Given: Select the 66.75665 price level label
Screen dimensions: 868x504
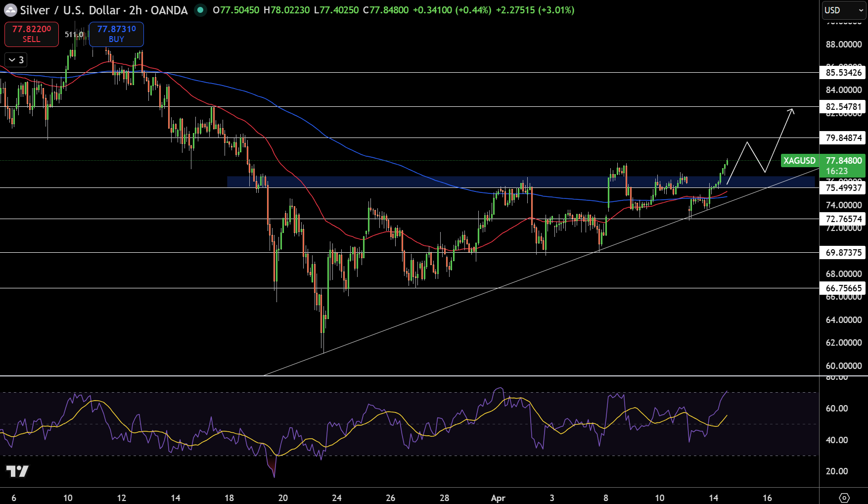Looking at the screenshot, I should pos(843,288).
